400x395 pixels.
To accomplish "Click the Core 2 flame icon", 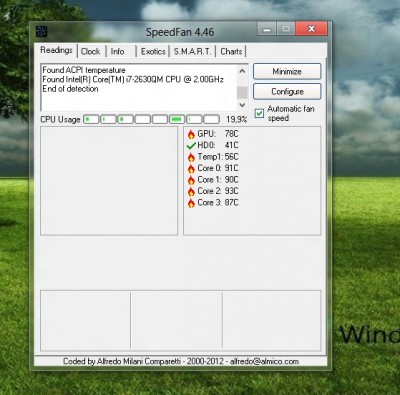I will (x=191, y=191).
